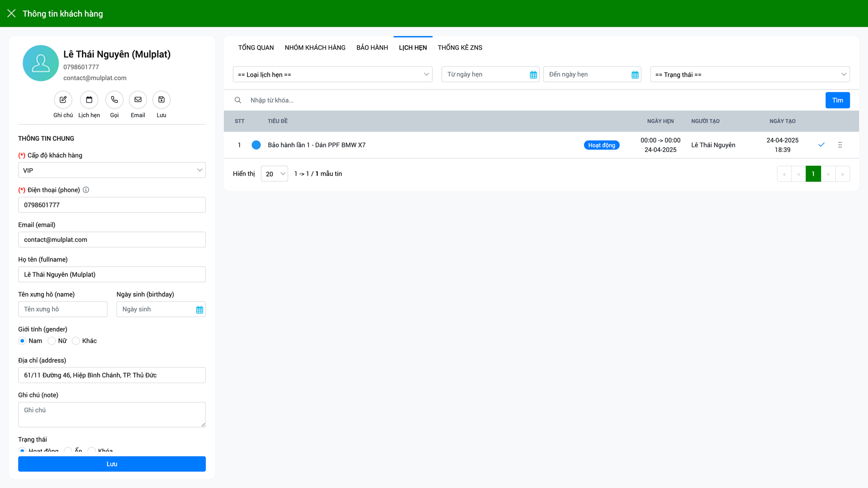Open the Lịch hẹn calendar icon
Viewport: 868px width, 488px height.
[x=89, y=100]
